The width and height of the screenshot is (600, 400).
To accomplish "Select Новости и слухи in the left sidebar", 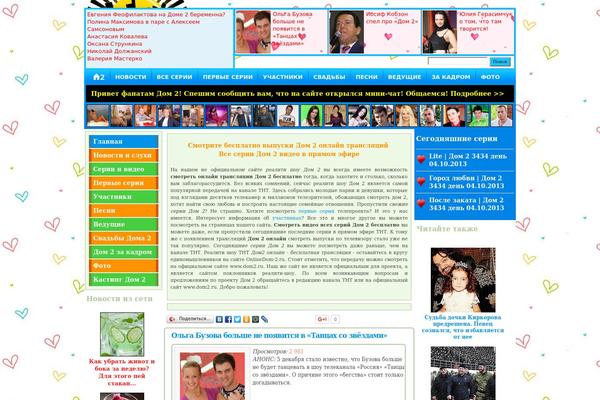I will coord(124,155).
